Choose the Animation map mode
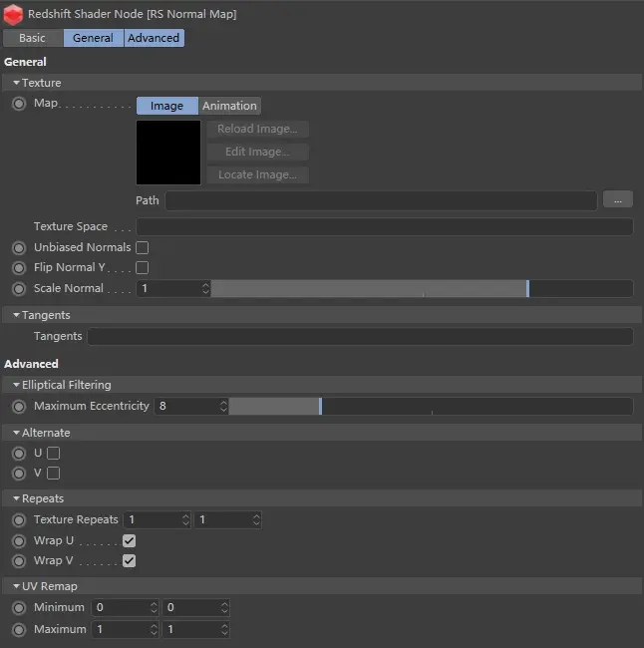644x648 pixels. click(x=230, y=106)
